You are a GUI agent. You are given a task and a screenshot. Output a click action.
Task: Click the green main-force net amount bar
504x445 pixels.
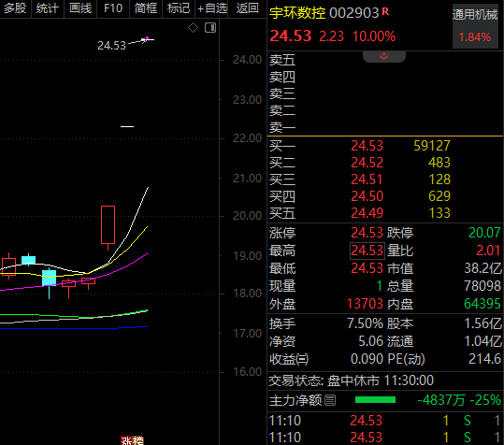pos(375,400)
